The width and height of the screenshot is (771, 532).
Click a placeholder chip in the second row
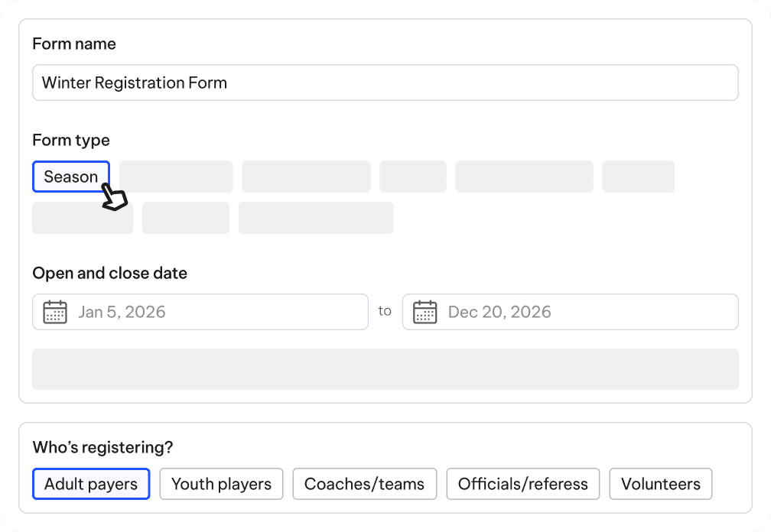[x=82, y=218]
